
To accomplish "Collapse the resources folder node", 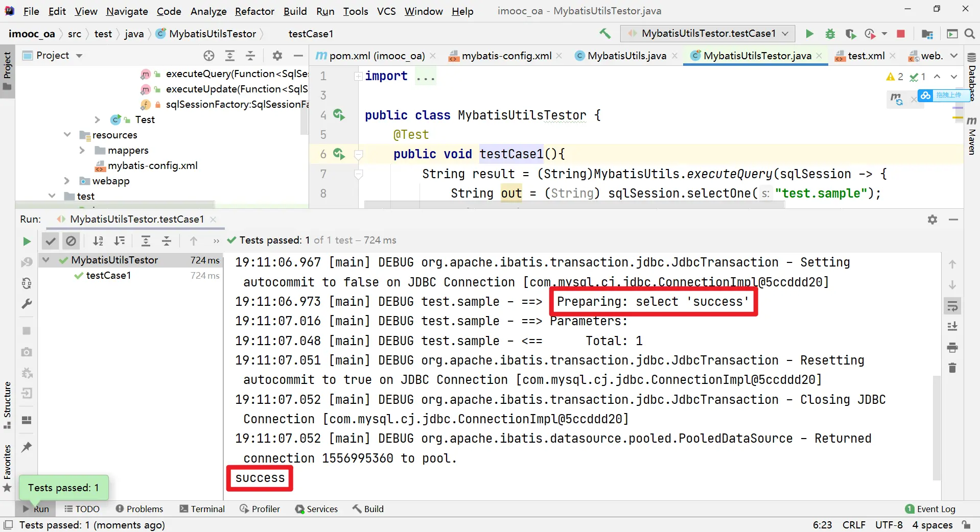I will click(67, 135).
